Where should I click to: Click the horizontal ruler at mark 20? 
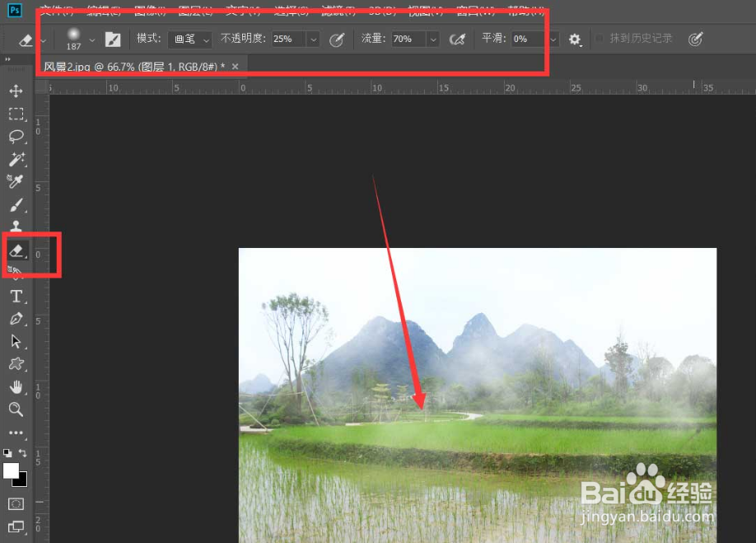(x=510, y=87)
